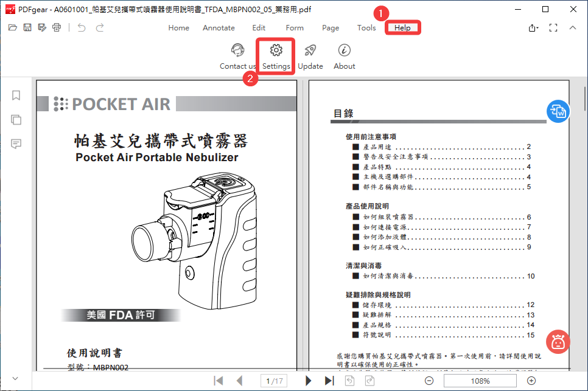This screenshot has height=391, width=588.
Task: Click the nebulizer illustration on the cover
Action: point(194,240)
